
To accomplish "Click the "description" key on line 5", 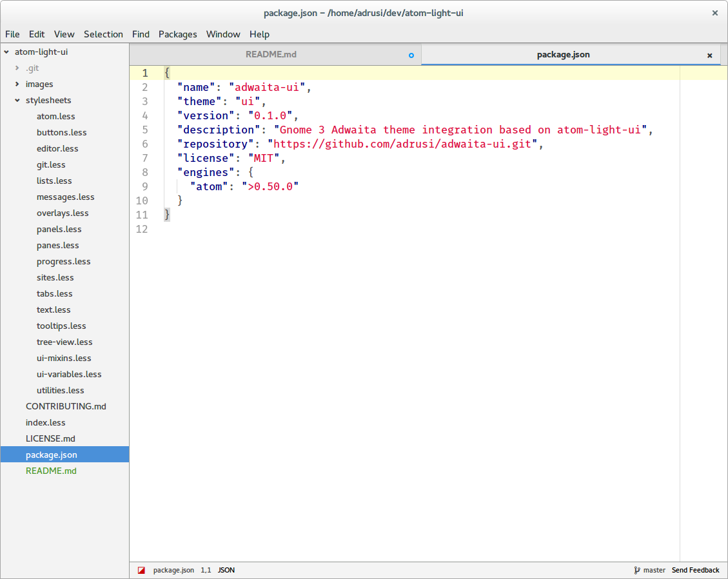I will pos(219,130).
